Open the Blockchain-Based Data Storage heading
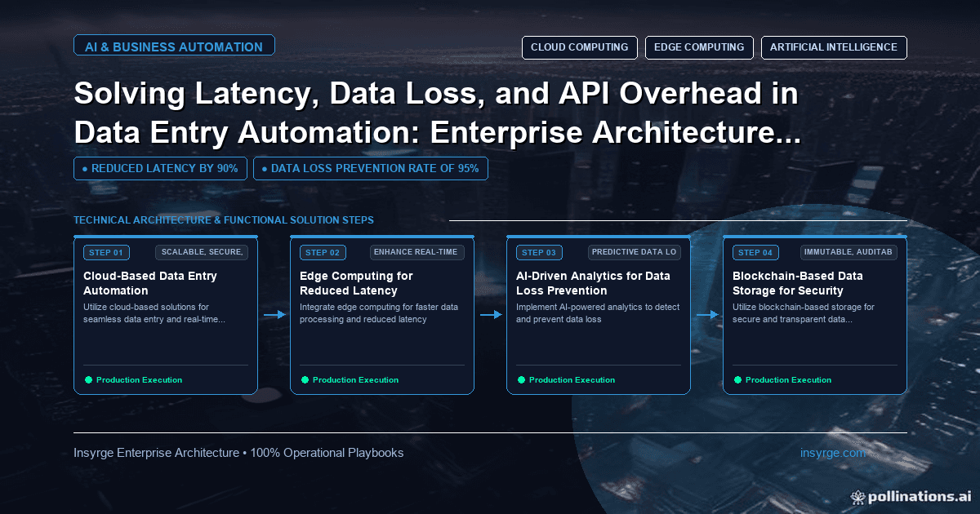Image resolution: width=980 pixels, height=514 pixels. (x=800, y=283)
